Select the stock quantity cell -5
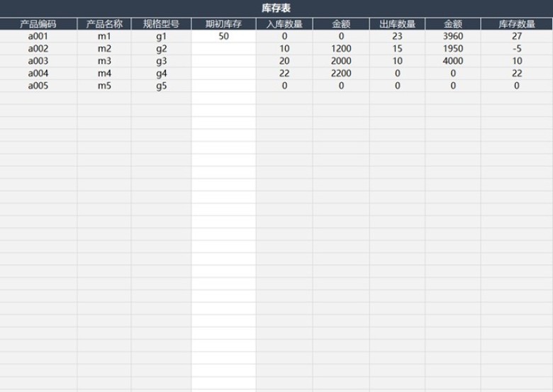553x392 pixels. pyautogui.click(x=517, y=49)
